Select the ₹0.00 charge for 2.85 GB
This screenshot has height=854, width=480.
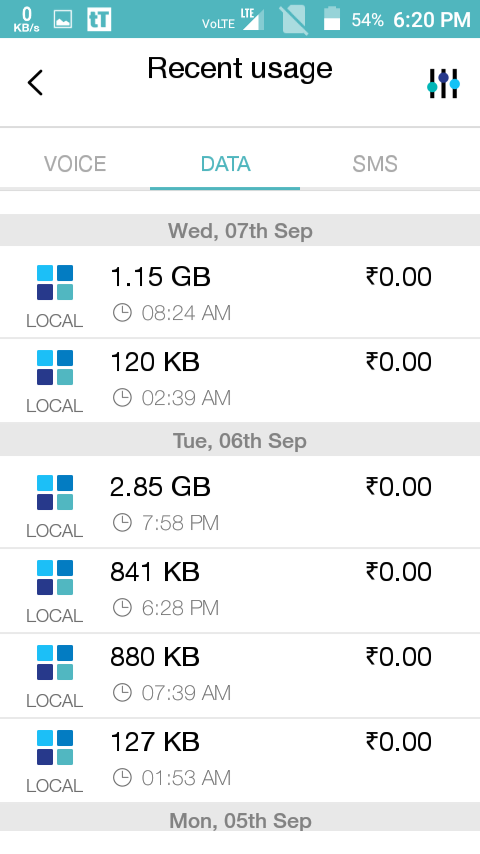point(399,487)
